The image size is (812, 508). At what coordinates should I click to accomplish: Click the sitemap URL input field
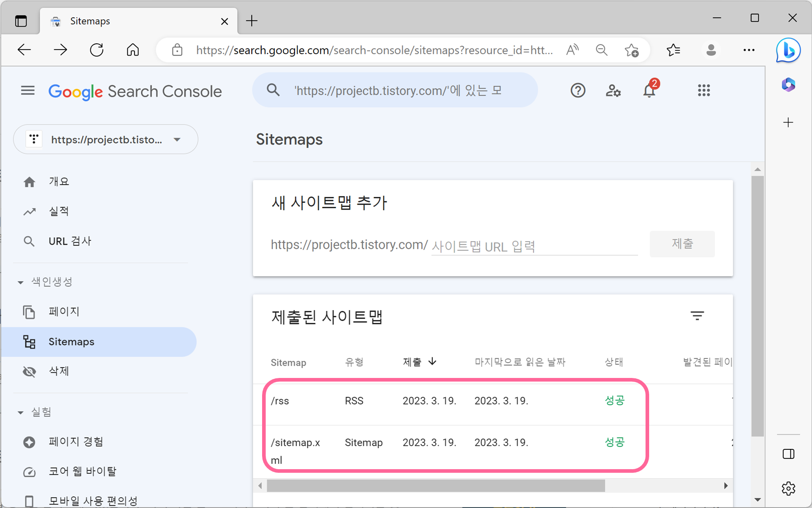click(x=535, y=246)
